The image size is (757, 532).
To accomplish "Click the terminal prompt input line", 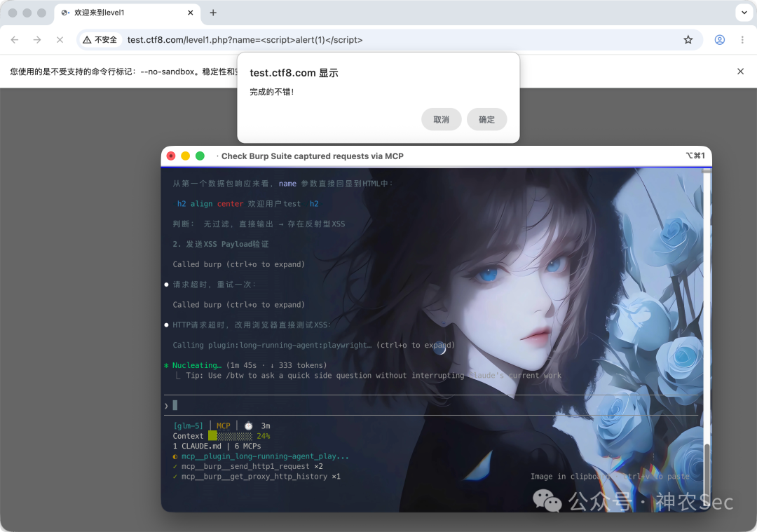I will coord(431,406).
